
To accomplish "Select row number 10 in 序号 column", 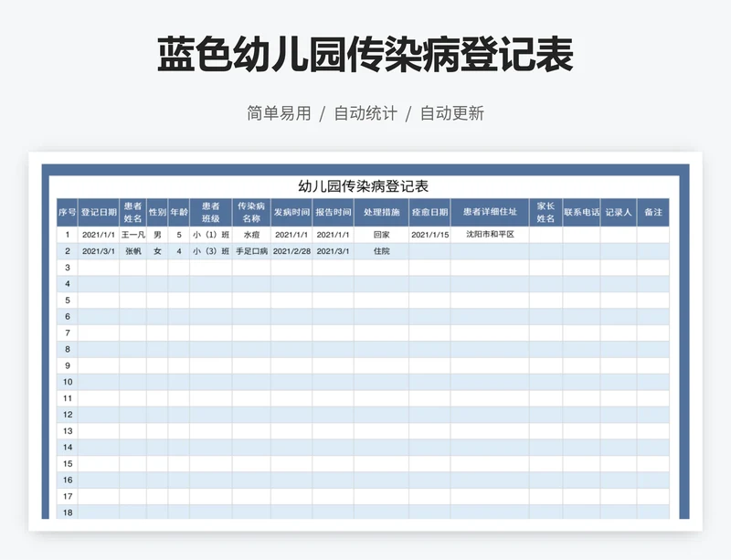I will 68,382.
